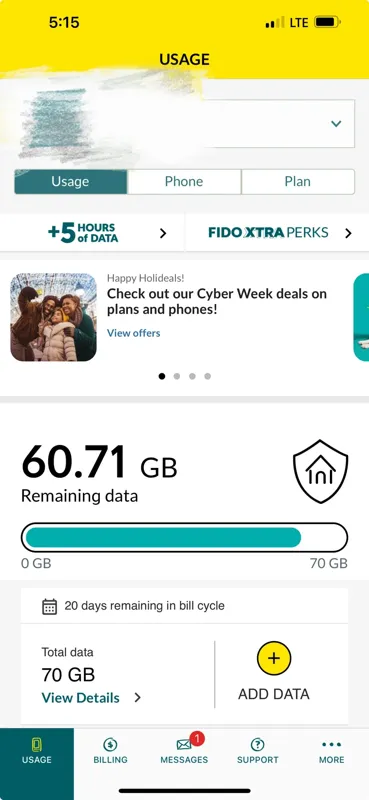Select the Usage segmented tab

click(70, 182)
